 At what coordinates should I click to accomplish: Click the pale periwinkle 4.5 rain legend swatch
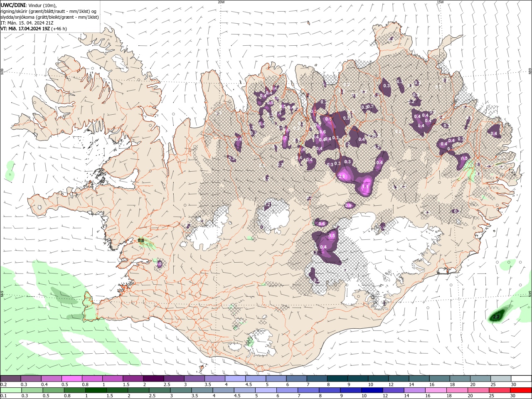coord(244,390)
